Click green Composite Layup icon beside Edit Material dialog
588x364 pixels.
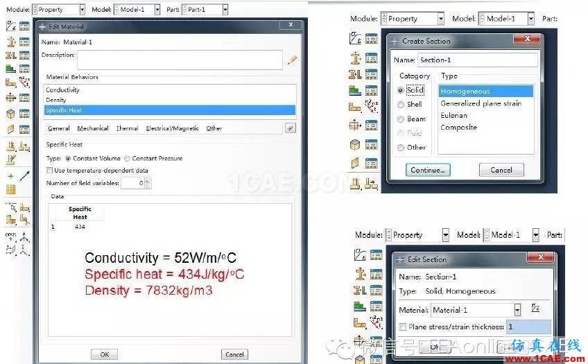[x=11, y=69]
